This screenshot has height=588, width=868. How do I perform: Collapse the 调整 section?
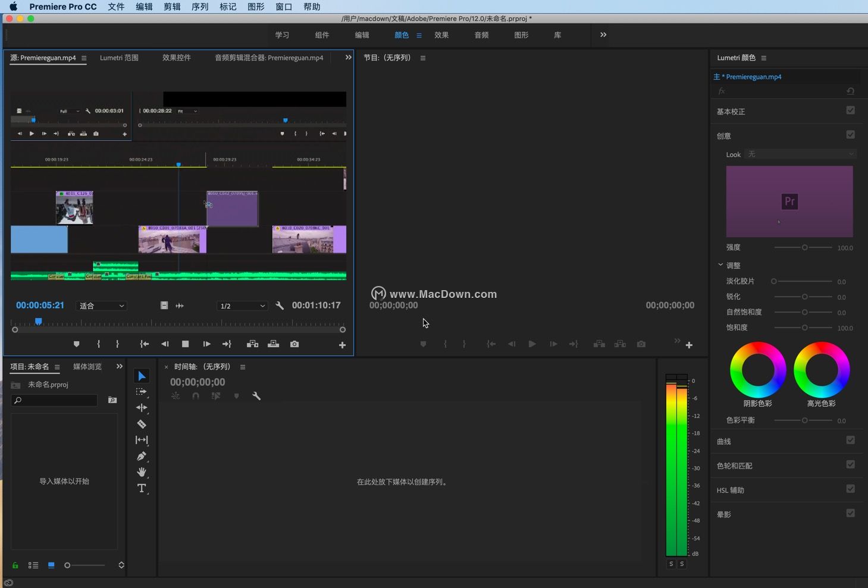(x=720, y=265)
